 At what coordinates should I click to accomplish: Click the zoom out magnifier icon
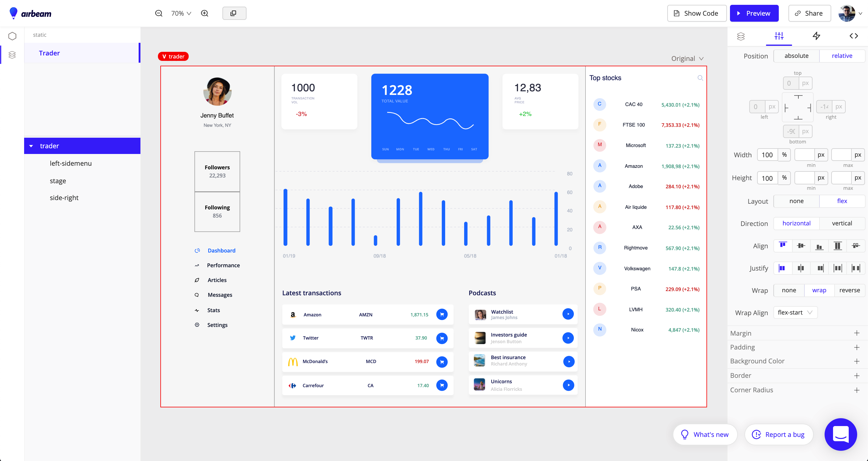(158, 13)
